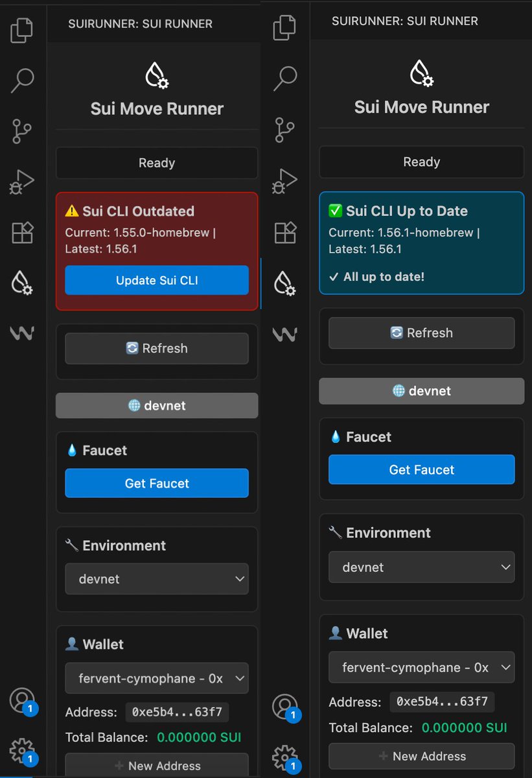
Task: Click New Address button in right panel
Action: [x=422, y=756]
